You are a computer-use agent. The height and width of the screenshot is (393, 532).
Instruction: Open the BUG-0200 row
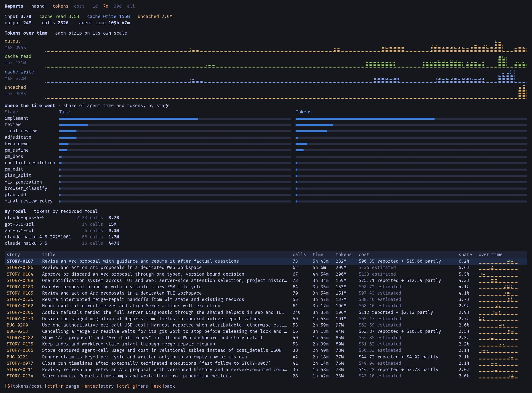pyautogui.click(x=266, y=325)
